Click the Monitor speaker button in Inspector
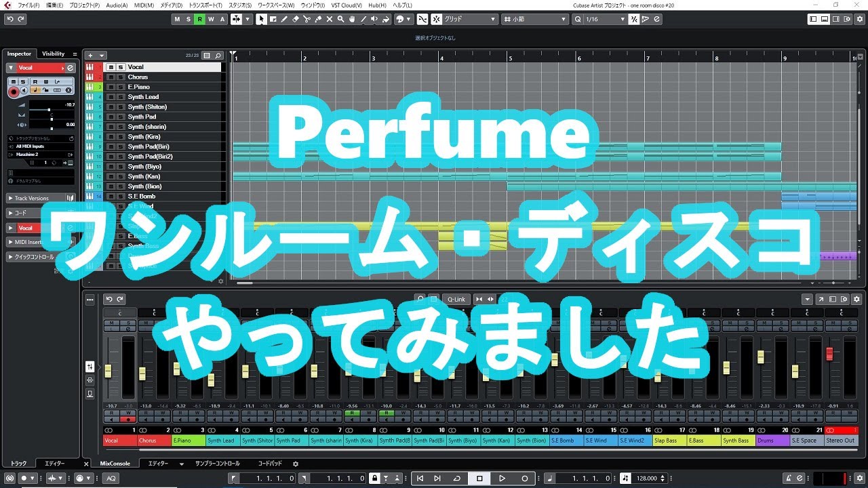The image size is (868, 488). click(24, 90)
